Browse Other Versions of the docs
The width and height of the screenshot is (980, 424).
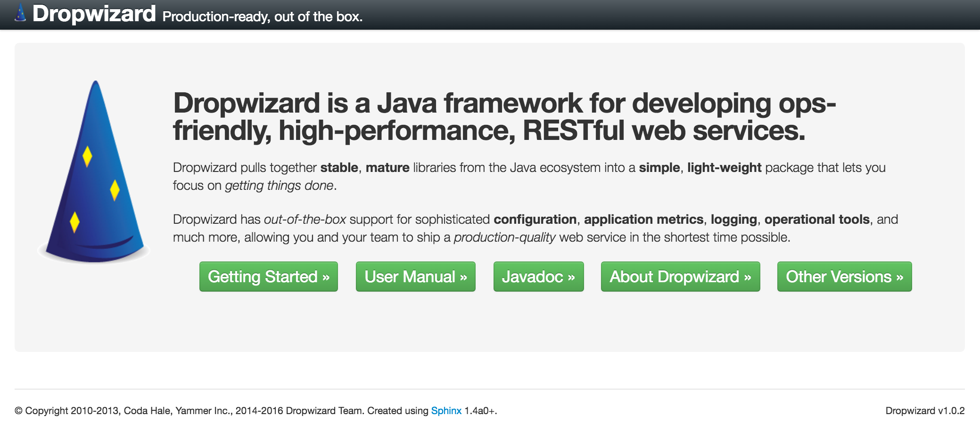(844, 277)
